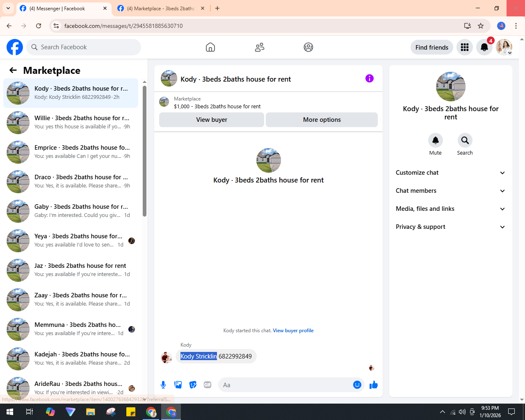Go back in browser history
The height and width of the screenshot is (420, 525).
9,26
